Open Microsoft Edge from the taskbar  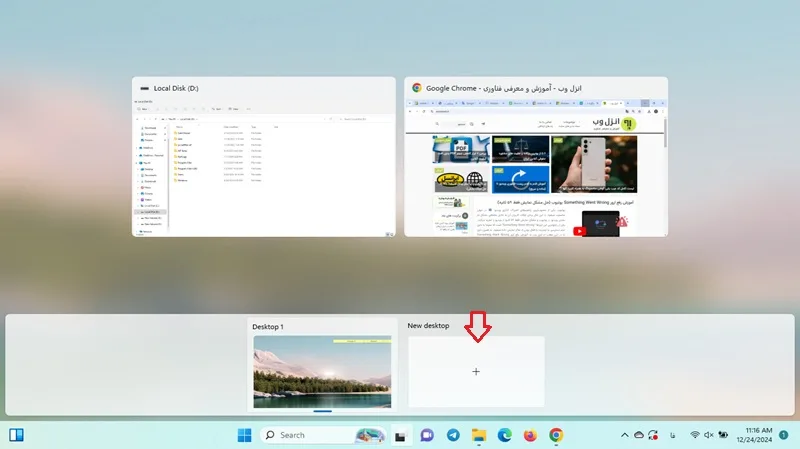coord(505,435)
